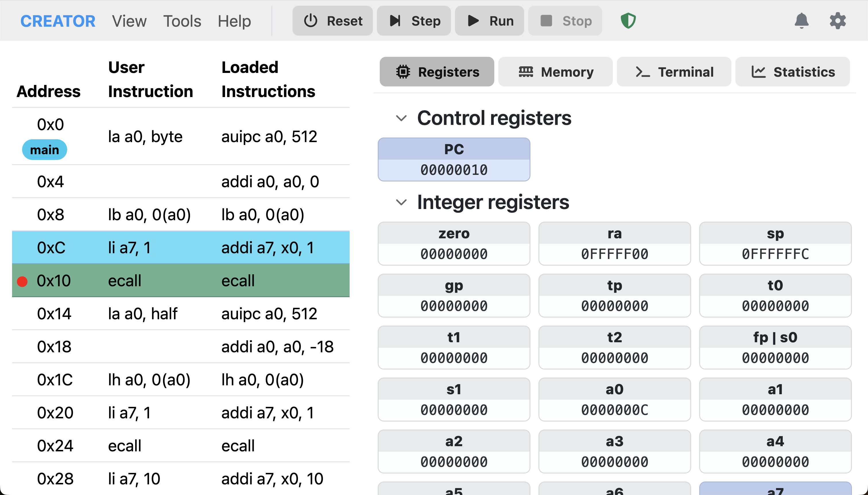Open the Help menu
Image resolution: width=868 pixels, height=495 pixels.
pyautogui.click(x=235, y=21)
